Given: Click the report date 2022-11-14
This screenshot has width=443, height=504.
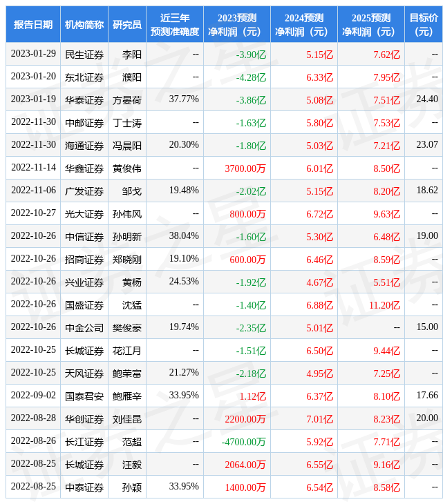Looking at the screenshot, I should pos(33,168).
